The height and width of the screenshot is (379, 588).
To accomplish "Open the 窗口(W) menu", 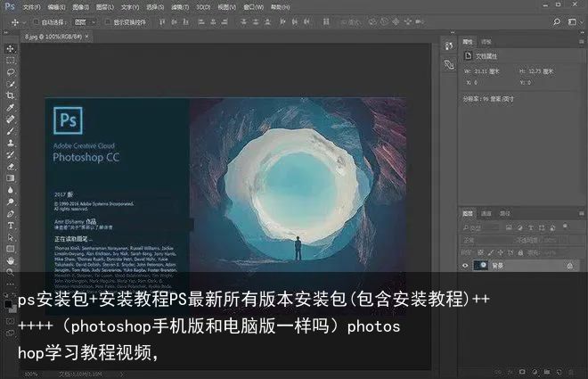I will (253, 7).
